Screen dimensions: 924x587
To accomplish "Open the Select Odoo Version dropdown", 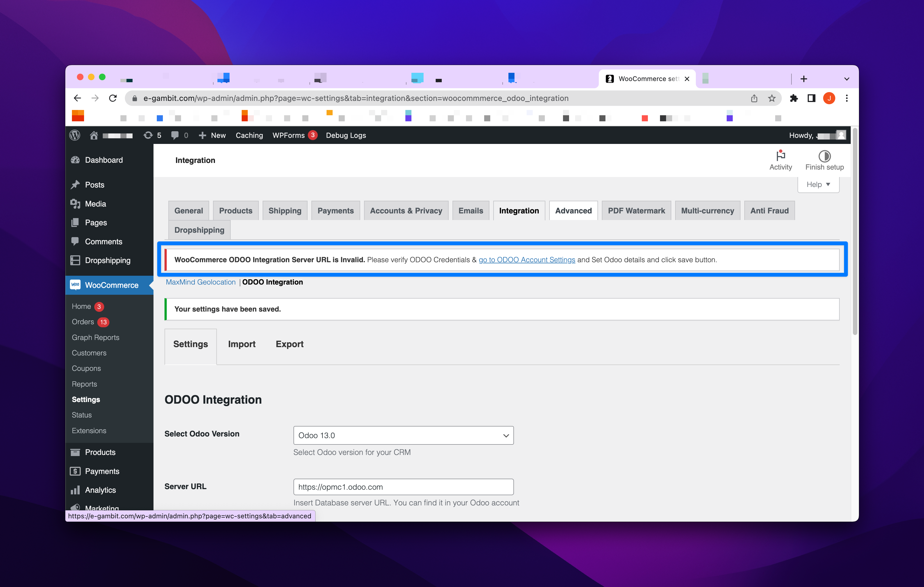I will tap(403, 435).
